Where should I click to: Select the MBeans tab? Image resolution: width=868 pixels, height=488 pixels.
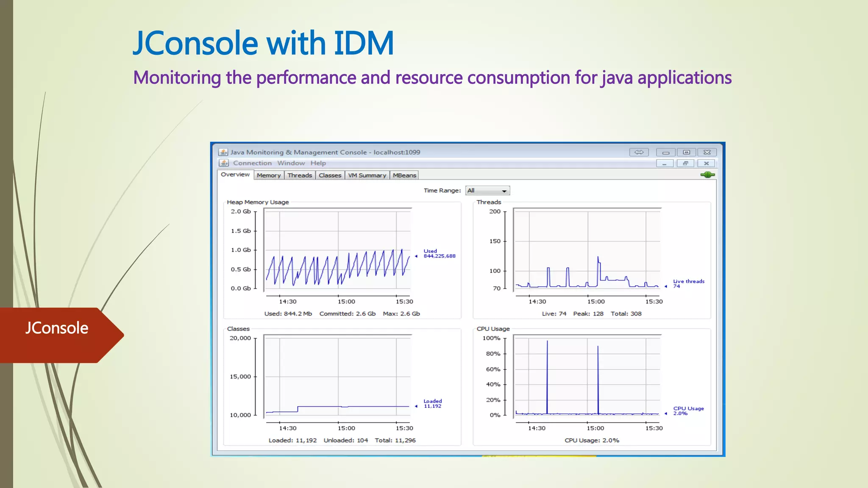404,175
